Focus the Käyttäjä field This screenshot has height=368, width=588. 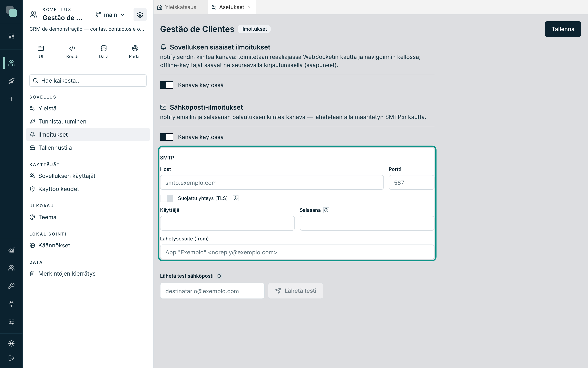227,223
